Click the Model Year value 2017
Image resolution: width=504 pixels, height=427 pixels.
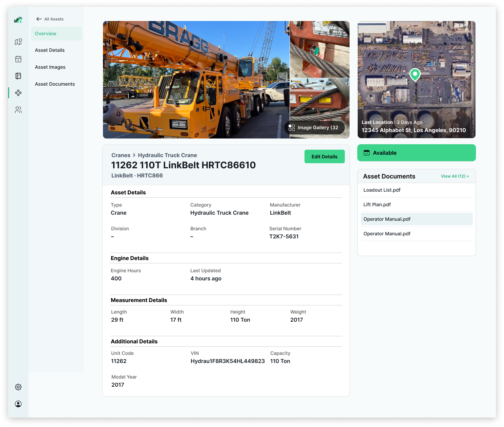[x=118, y=385]
